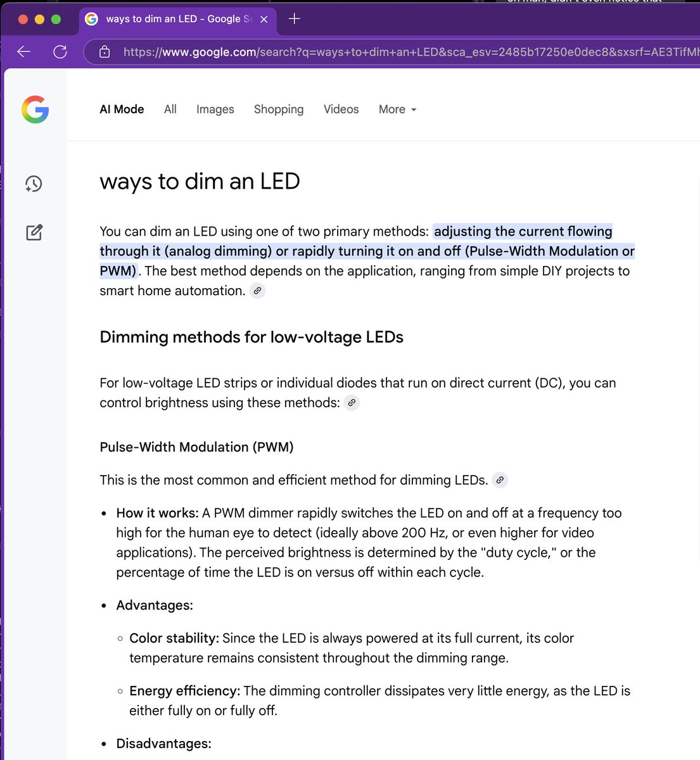Viewport: 700px width, 760px height.
Task: Click 'Pulse-Width Modulation (PWM)' subheading
Action: [196, 447]
